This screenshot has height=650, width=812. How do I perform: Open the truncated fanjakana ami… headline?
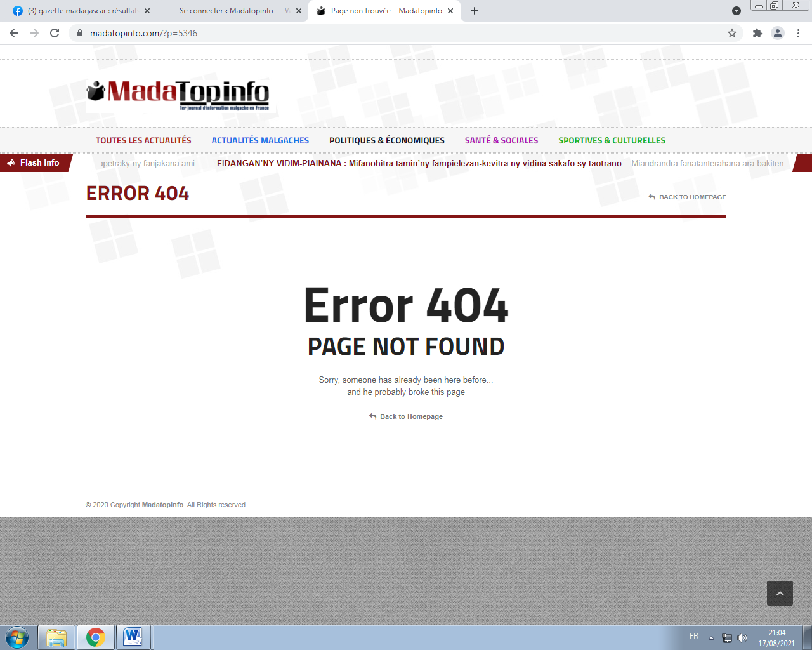click(x=152, y=163)
